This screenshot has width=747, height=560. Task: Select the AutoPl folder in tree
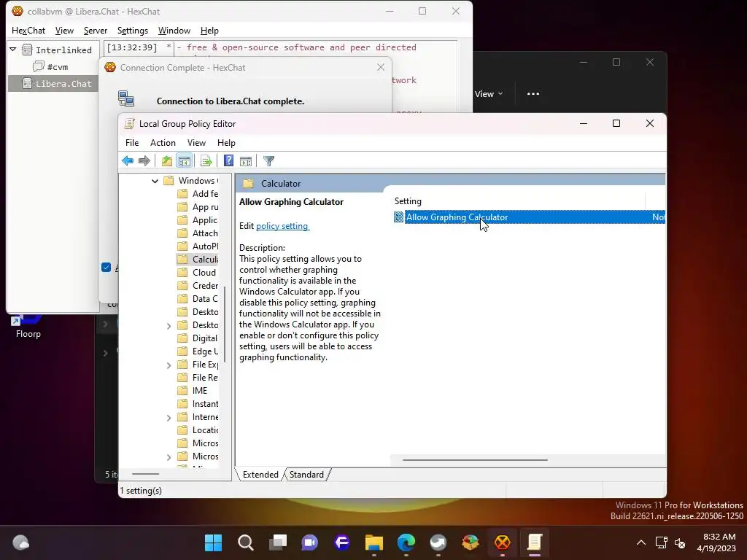(197, 246)
